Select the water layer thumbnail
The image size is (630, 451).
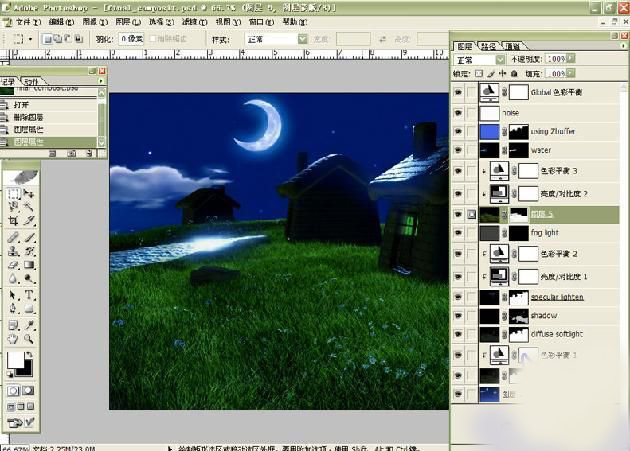489,150
